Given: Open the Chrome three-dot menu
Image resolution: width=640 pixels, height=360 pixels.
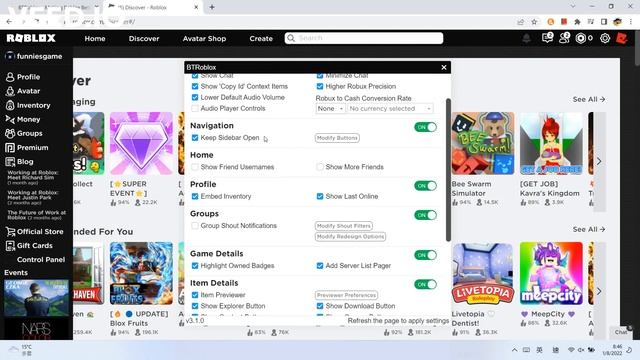Looking at the screenshot, I should 631,22.
